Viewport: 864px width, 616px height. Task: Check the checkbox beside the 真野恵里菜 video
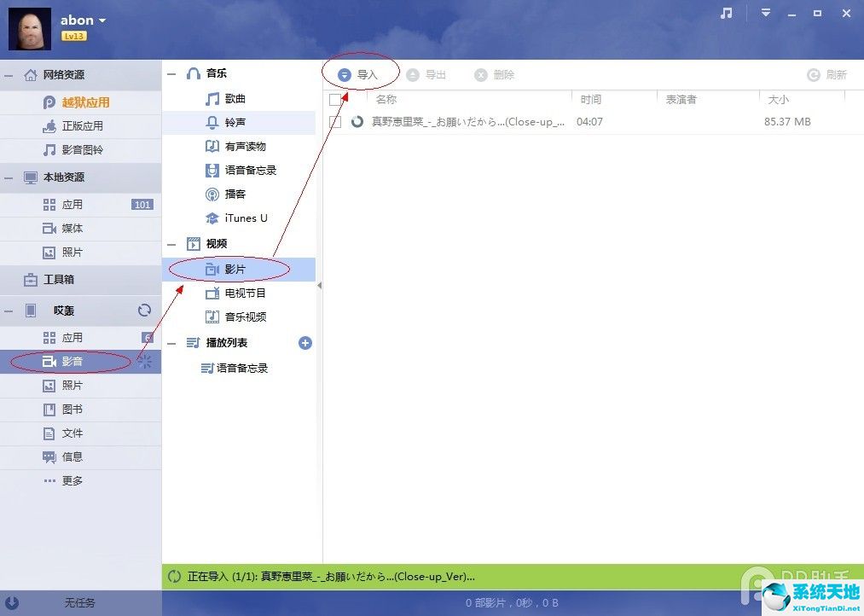tap(336, 121)
